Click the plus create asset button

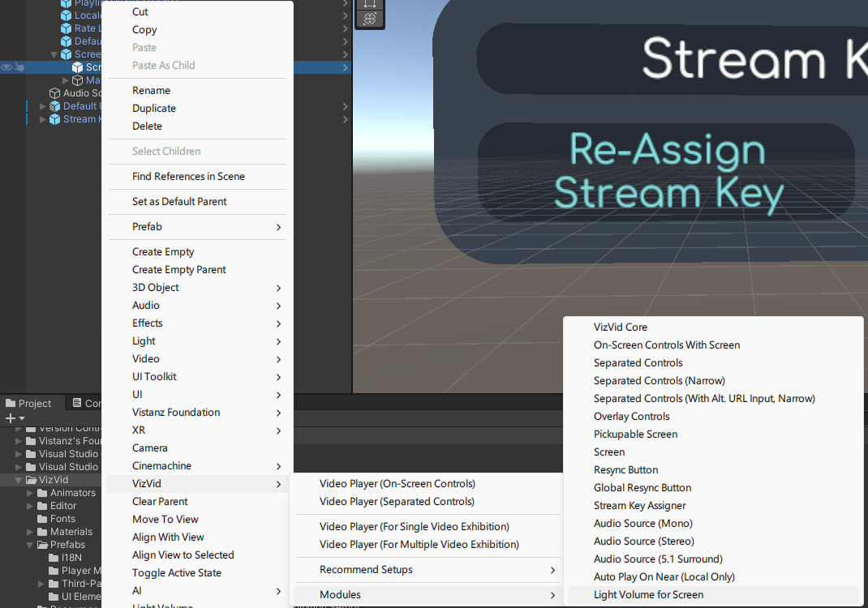coord(11,418)
